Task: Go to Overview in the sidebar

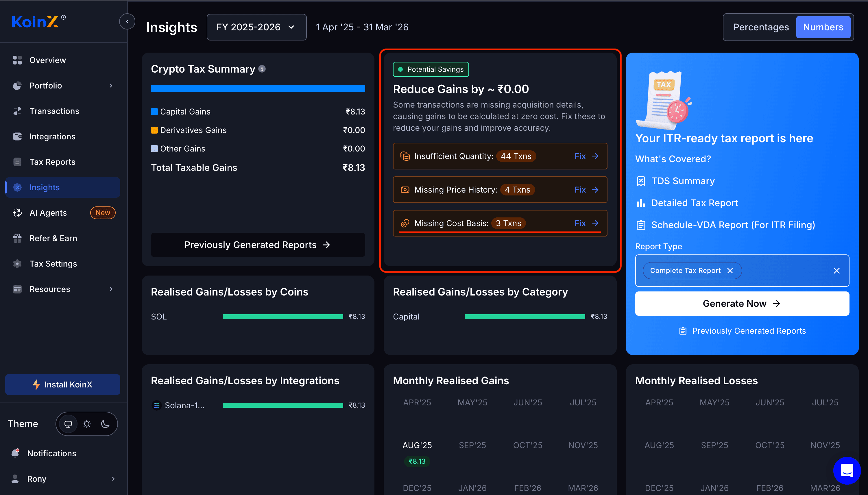Action: tap(63, 60)
